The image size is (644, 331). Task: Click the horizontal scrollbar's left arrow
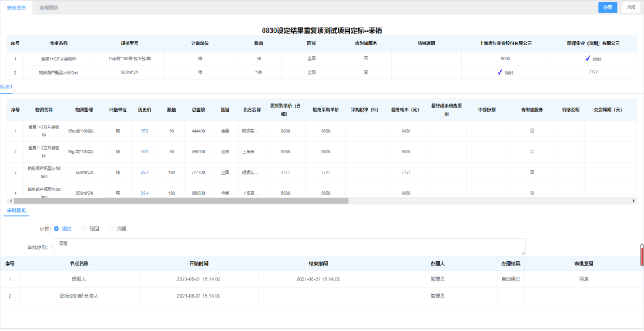[x=10, y=201]
